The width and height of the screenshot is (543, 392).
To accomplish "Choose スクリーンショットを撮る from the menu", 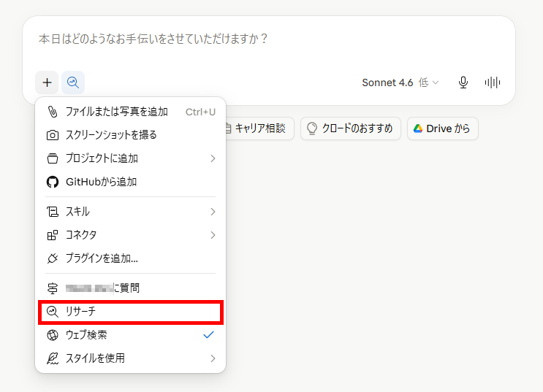I will (x=131, y=135).
